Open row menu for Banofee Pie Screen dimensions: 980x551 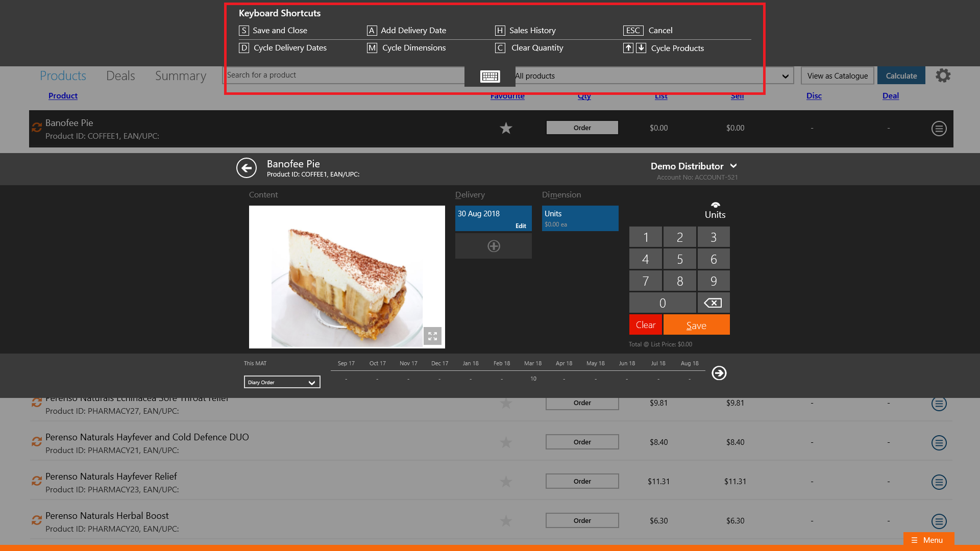[939, 129]
